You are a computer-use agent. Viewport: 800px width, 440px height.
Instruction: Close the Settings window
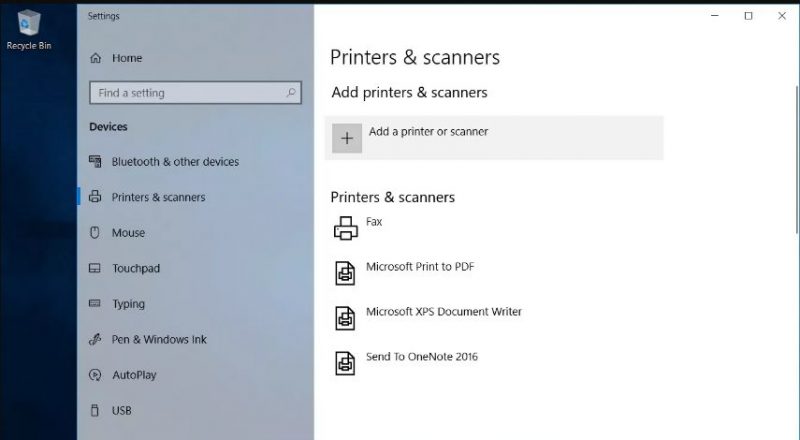click(x=782, y=16)
